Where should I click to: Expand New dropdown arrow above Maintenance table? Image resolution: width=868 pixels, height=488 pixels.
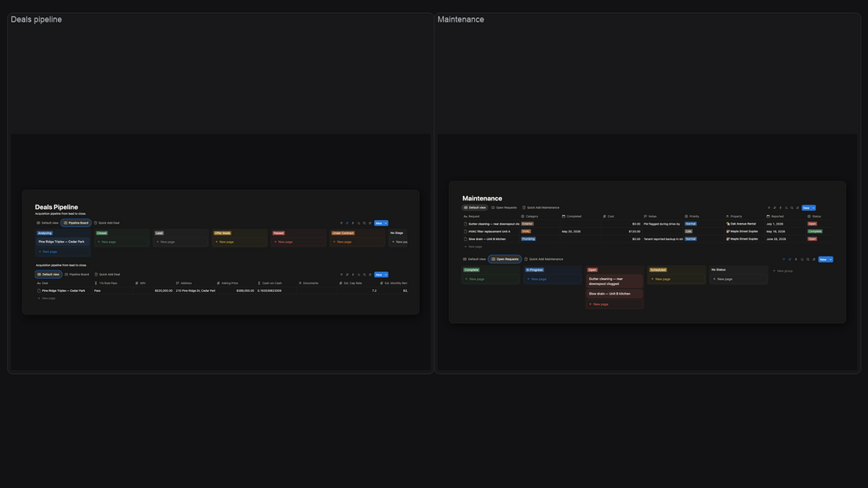point(814,208)
